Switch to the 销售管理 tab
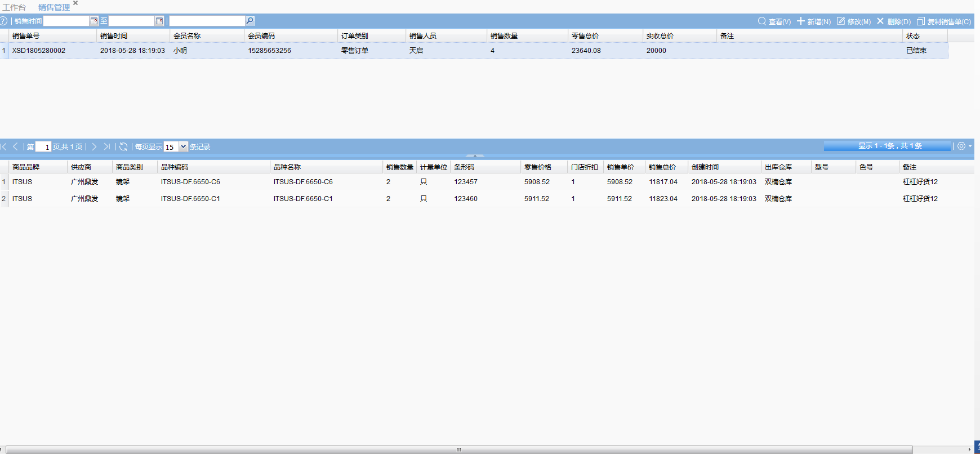The height and width of the screenshot is (454, 980). click(54, 7)
